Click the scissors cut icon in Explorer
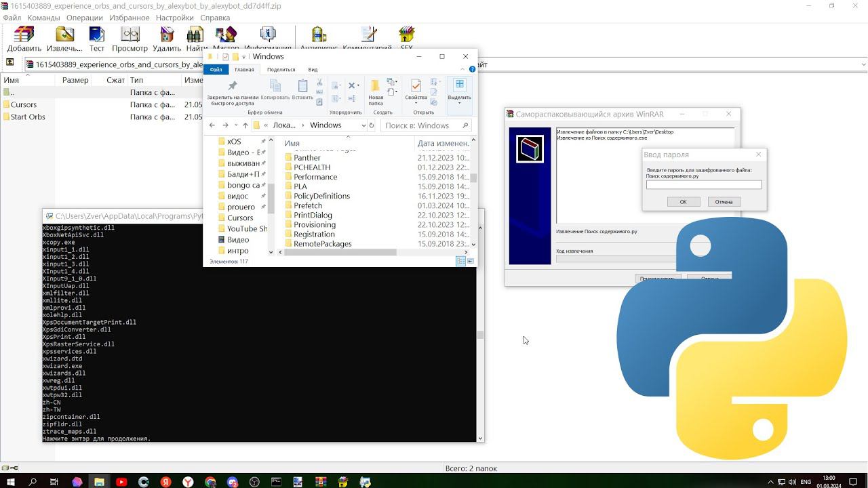 pyautogui.click(x=319, y=83)
